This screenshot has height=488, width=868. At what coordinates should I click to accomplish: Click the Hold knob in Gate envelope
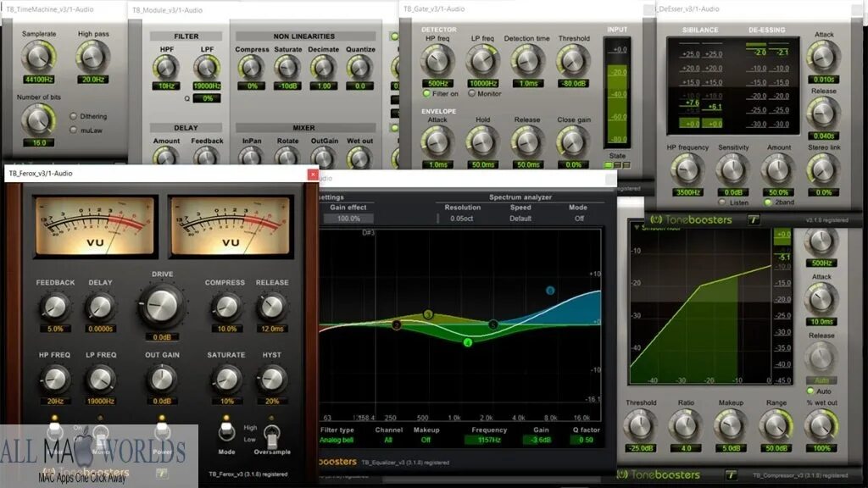482,142
